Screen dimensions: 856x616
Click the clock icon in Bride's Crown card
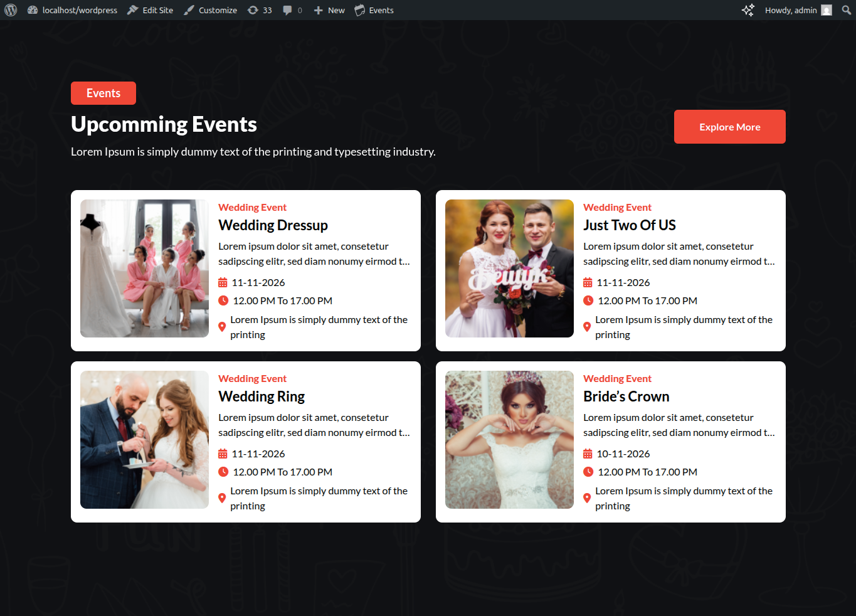point(588,472)
